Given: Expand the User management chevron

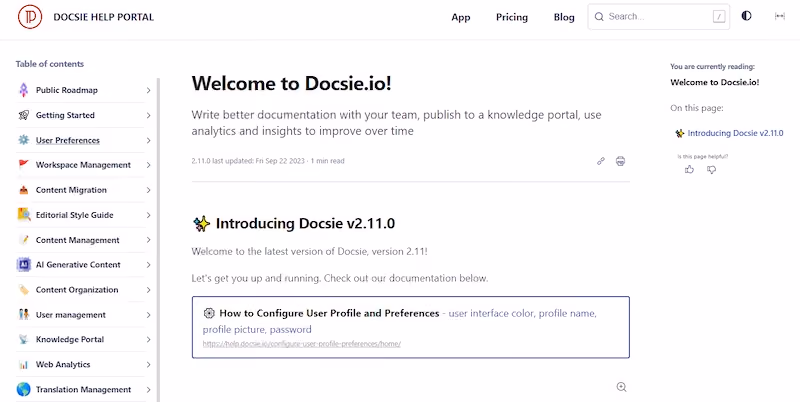Looking at the screenshot, I should [x=148, y=315].
